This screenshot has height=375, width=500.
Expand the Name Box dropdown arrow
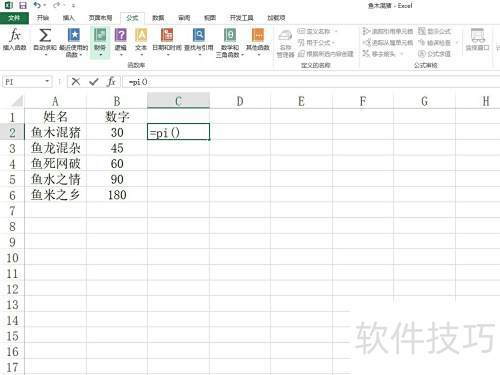pyautogui.click(x=47, y=81)
